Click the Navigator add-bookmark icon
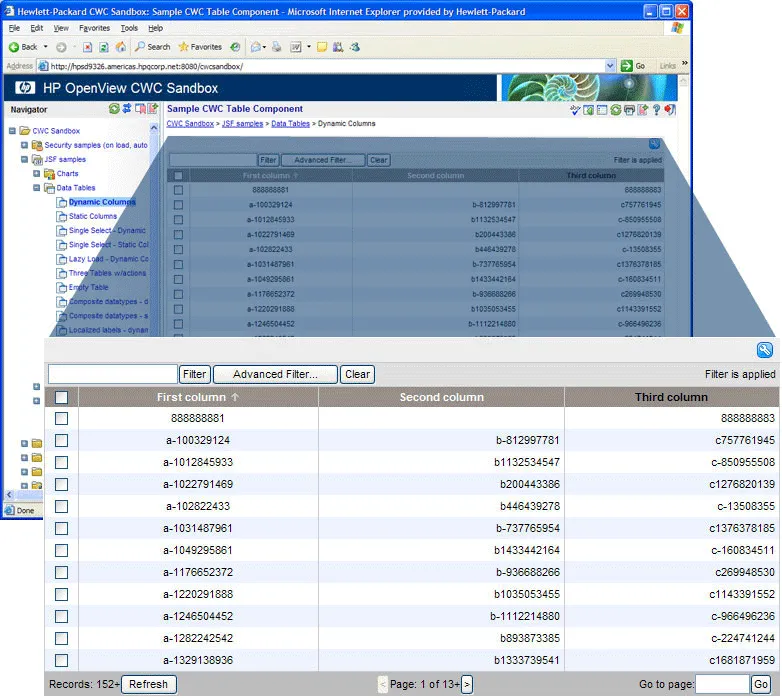This screenshot has width=782, height=698. point(153,108)
